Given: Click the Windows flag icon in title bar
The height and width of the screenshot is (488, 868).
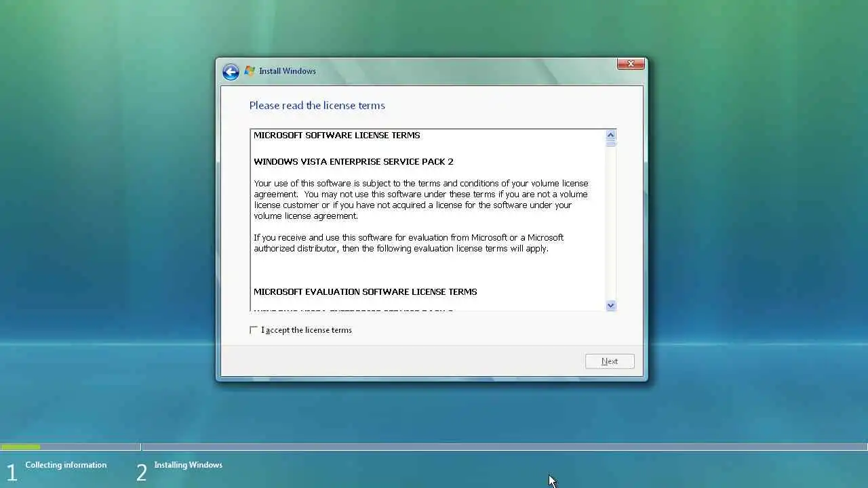Looking at the screenshot, I should click(x=250, y=71).
